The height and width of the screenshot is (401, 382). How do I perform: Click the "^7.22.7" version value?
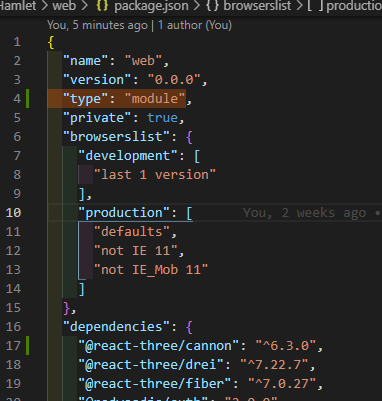[274, 365]
